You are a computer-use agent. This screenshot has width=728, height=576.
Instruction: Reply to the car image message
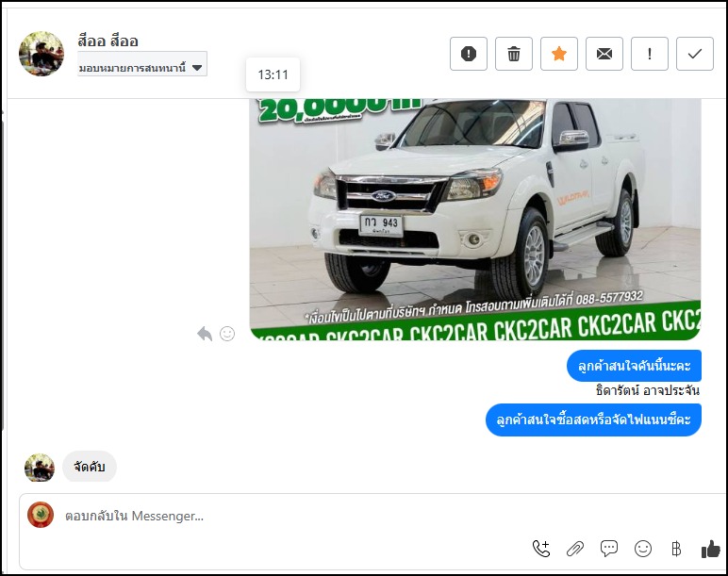click(x=205, y=334)
